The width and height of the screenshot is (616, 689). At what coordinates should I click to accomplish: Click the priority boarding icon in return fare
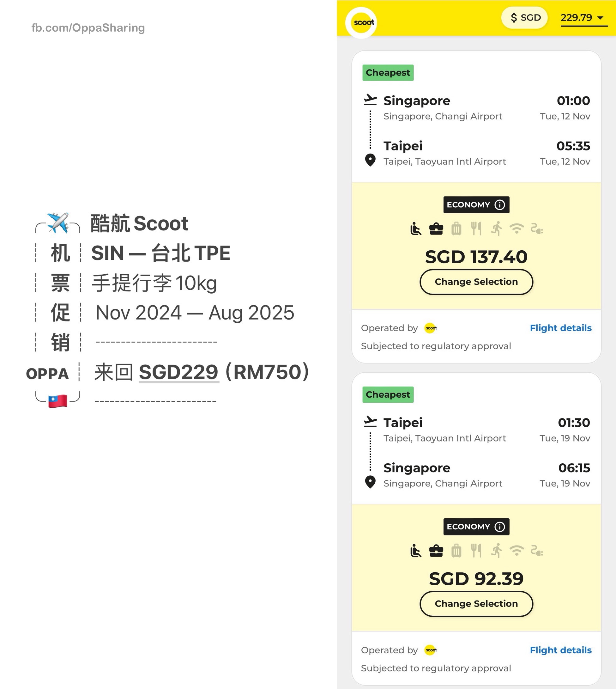497,551
